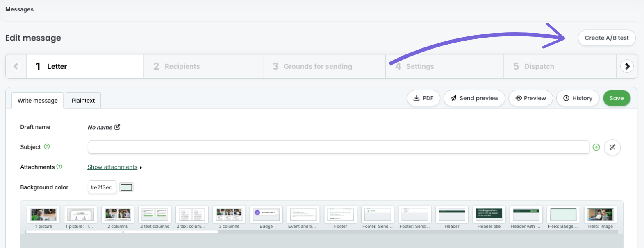
Task: Click the block gallery horizontal scrollbar
Action: (x=122, y=232)
